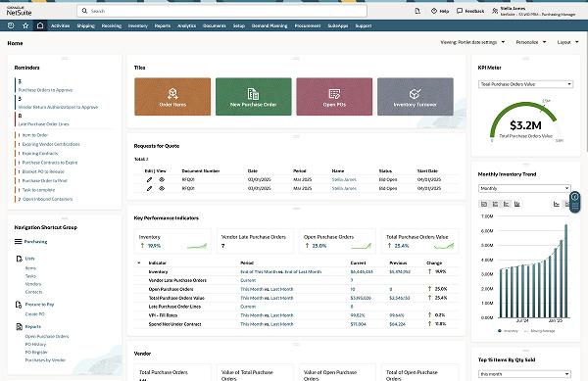This screenshot has height=381, width=588.
Task: Click the pencil edit icon in first RFQ row
Action: [149, 179]
